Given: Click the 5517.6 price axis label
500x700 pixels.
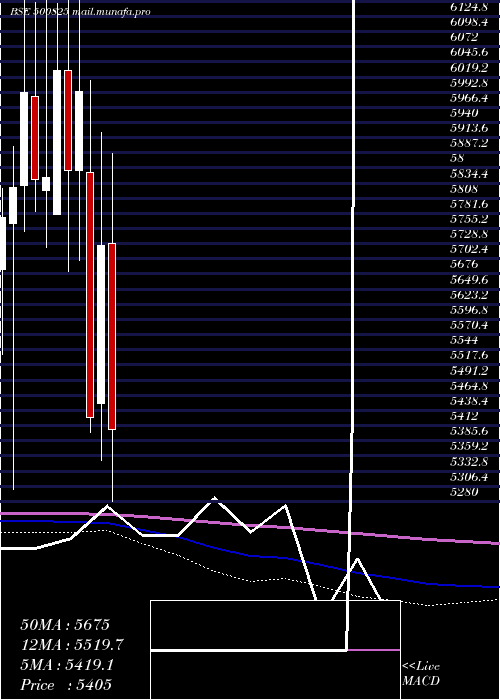Looking at the screenshot, I should (469, 356).
